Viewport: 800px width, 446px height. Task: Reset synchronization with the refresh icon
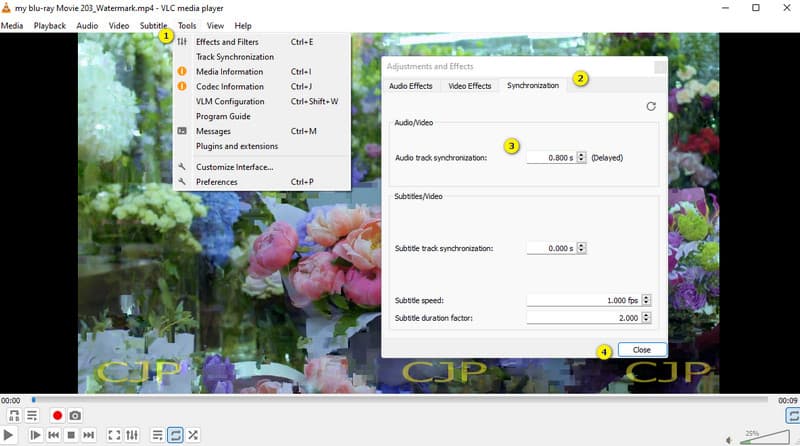coord(651,106)
